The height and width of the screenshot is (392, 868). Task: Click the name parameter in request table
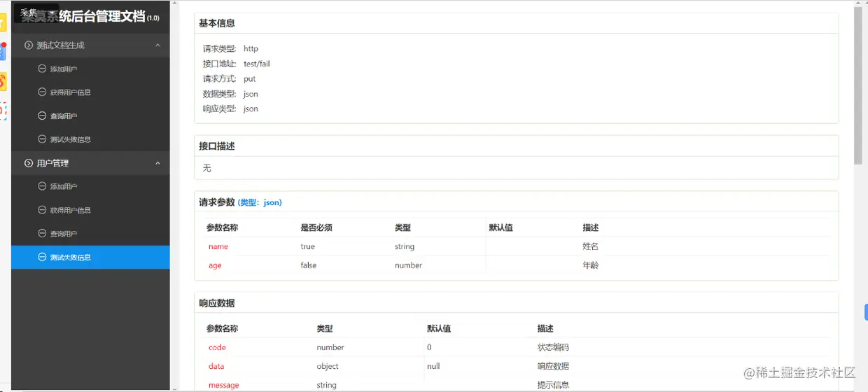coord(218,246)
